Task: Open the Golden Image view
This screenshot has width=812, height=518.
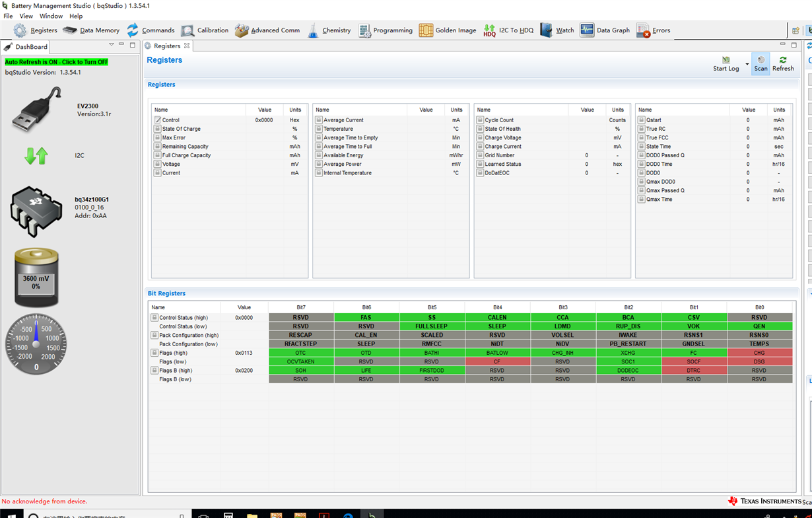Action: (448, 30)
